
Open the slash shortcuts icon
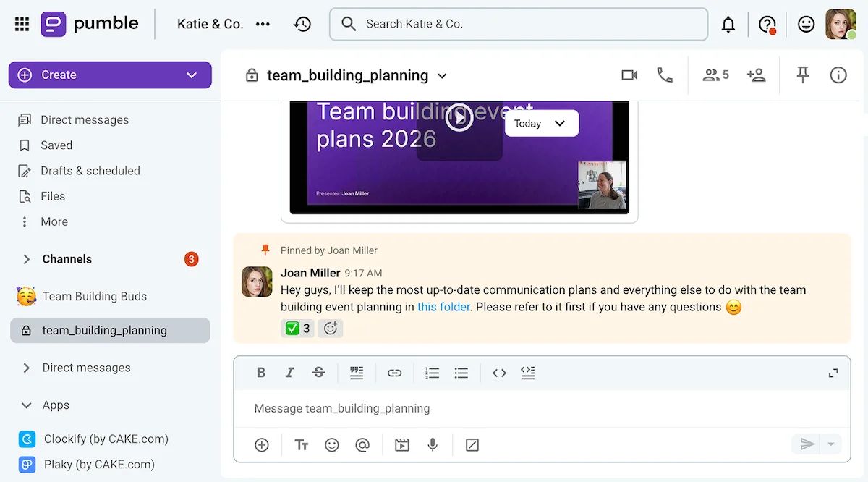(472, 445)
